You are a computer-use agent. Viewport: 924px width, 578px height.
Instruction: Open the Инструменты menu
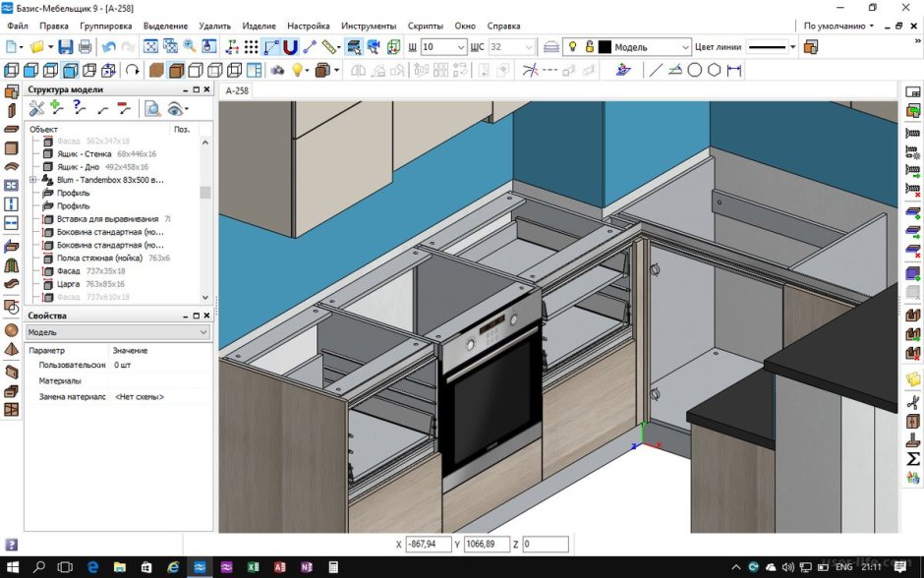369,26
